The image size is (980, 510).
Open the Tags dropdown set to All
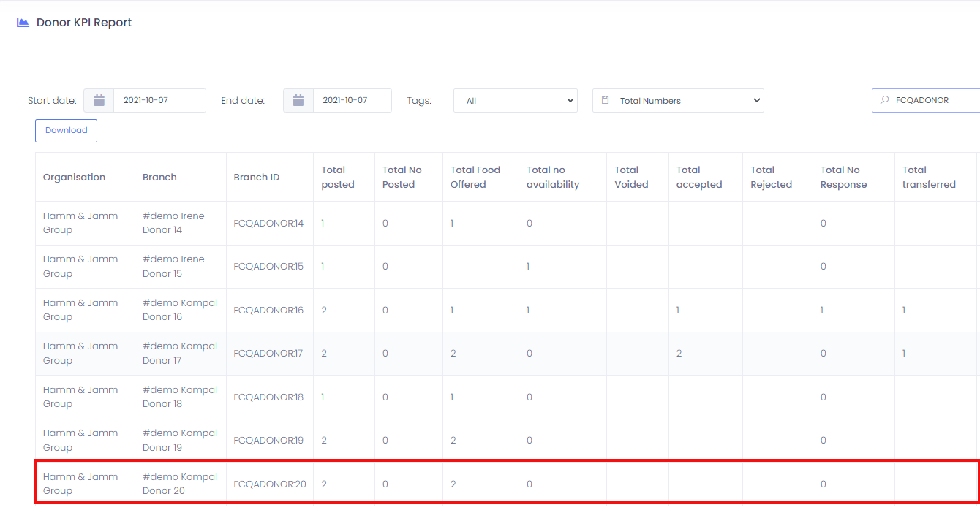coord(515,101)
